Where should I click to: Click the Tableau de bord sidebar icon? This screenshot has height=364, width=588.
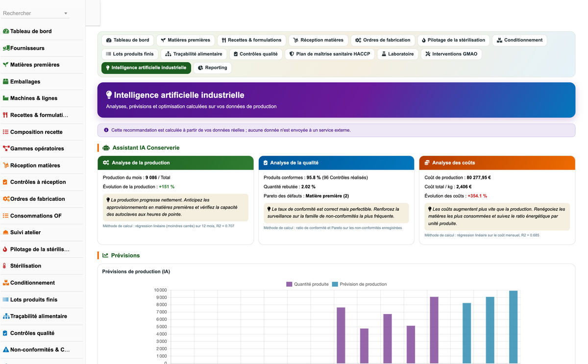[6, 31]
